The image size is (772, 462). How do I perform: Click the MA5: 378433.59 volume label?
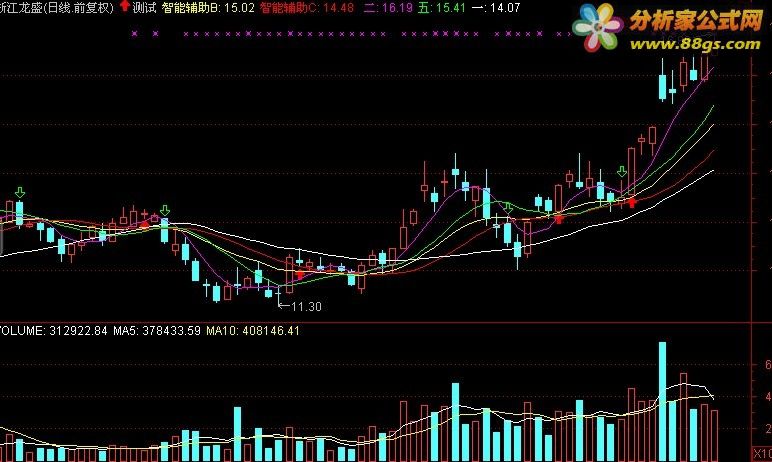pyautogui.click(x=157, y=330)
